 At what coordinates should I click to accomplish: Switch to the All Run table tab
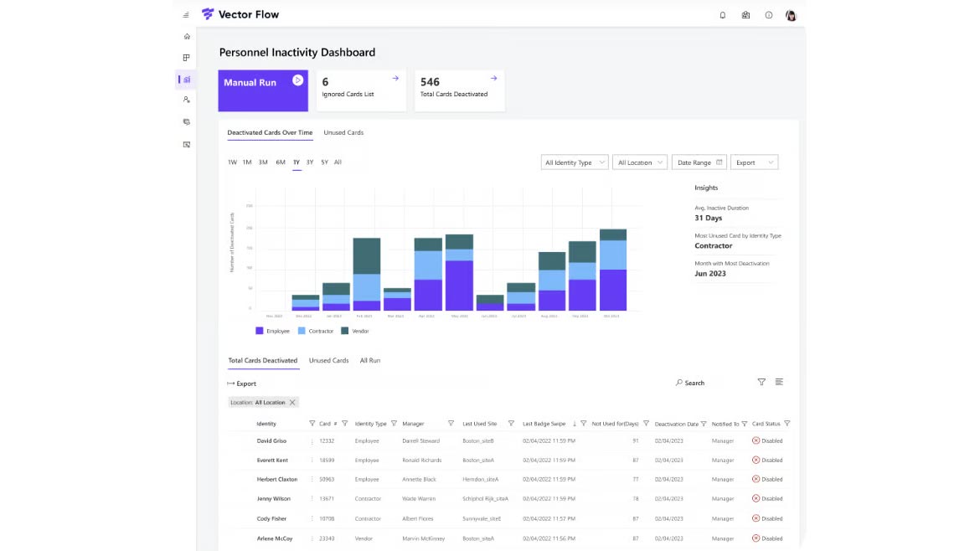click(x=369, y=360)
